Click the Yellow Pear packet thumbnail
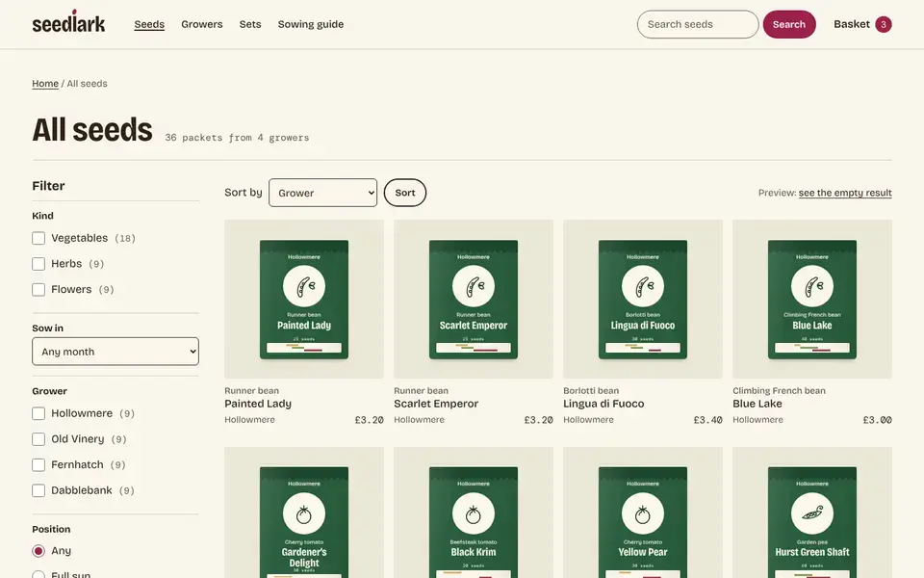The width and height of the screenshot is (924, 578). click(643, 512)
